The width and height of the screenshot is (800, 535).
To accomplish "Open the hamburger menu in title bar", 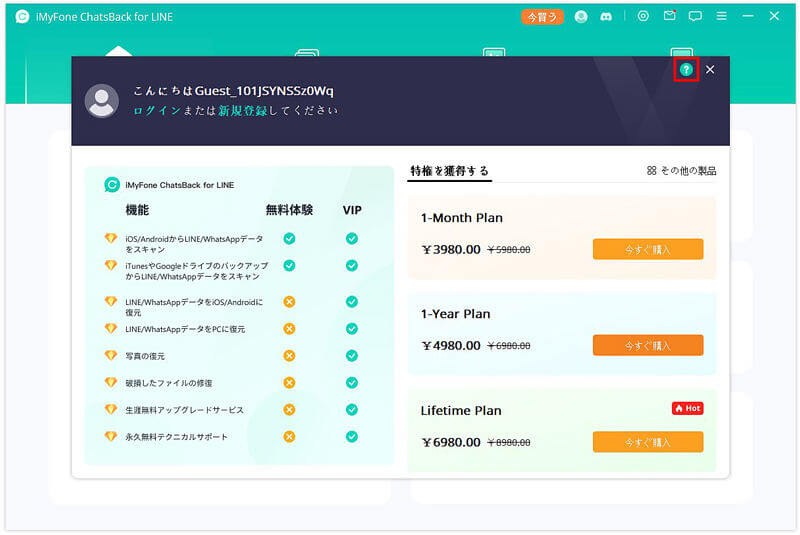I will tap(721, 16).
